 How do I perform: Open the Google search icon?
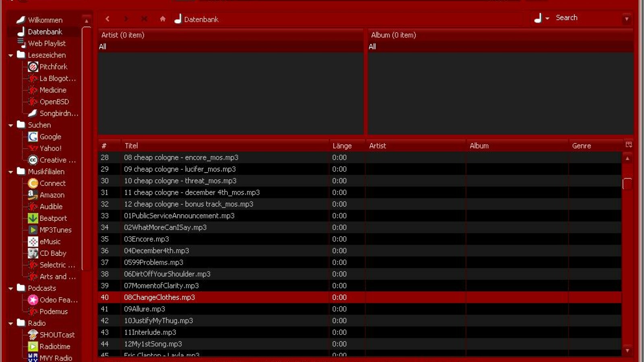pyautogui.click(x=33, y=137)
